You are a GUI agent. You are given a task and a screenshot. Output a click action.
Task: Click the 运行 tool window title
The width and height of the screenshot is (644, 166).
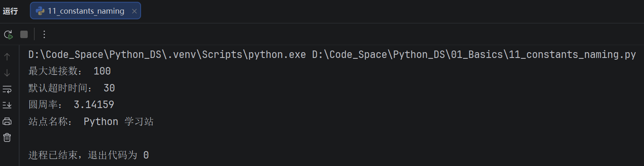10,11
